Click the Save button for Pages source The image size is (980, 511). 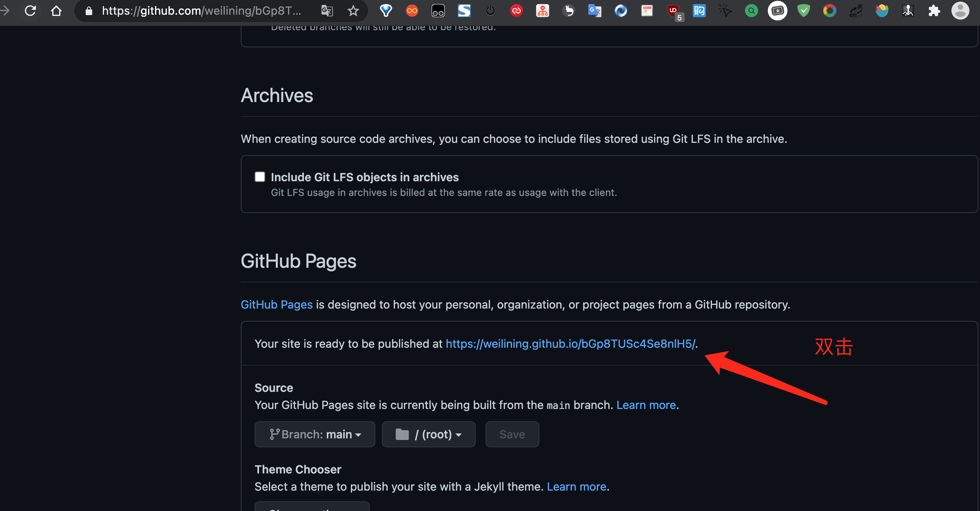(512, 434)
